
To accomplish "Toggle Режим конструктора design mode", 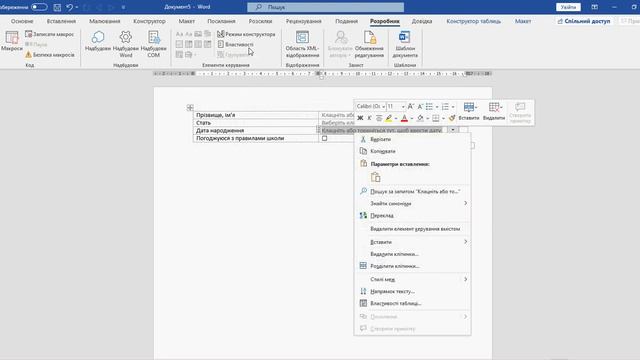I will (x=246, y=34).
